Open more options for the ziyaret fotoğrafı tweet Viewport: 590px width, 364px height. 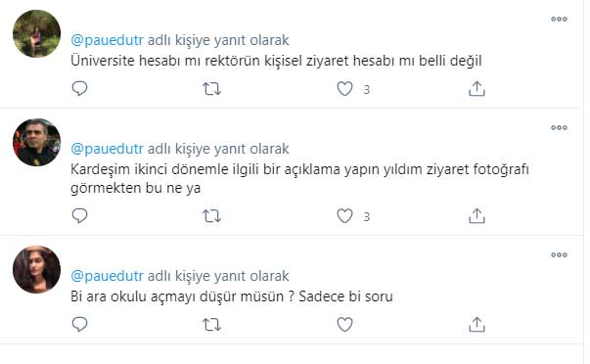559,127
